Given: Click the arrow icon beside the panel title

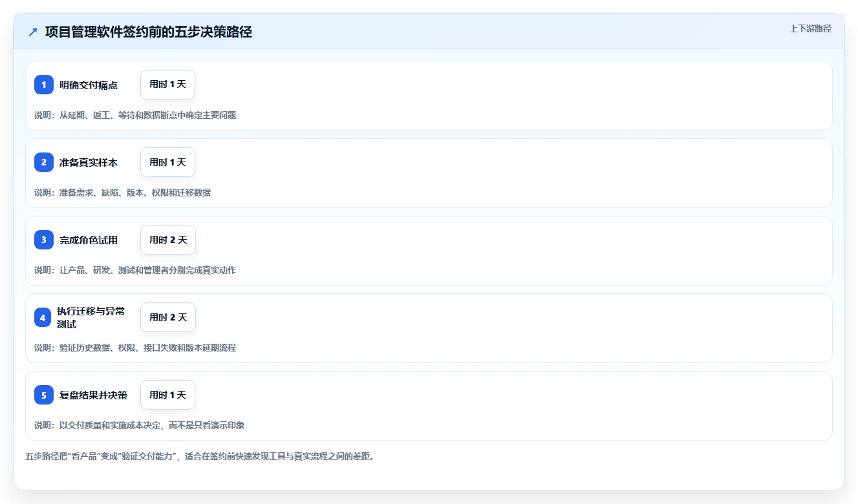Looking at the screenshot, I should click(33, 32).
